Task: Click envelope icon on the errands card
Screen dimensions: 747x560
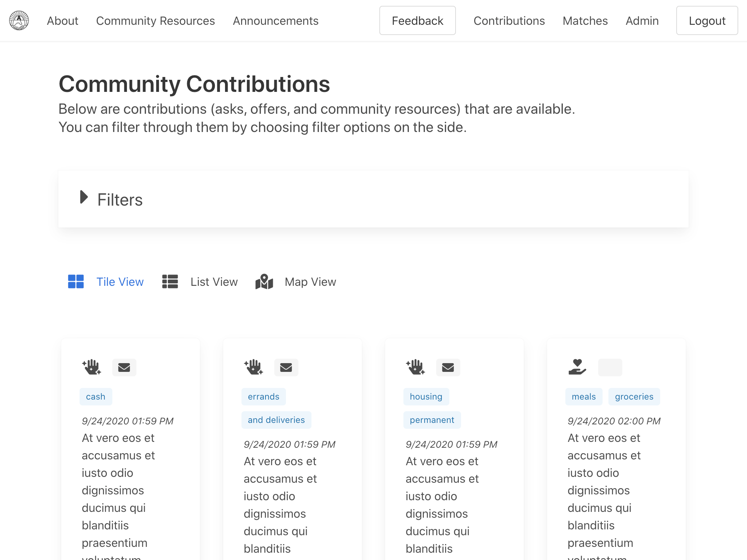Action: [286, 367]
